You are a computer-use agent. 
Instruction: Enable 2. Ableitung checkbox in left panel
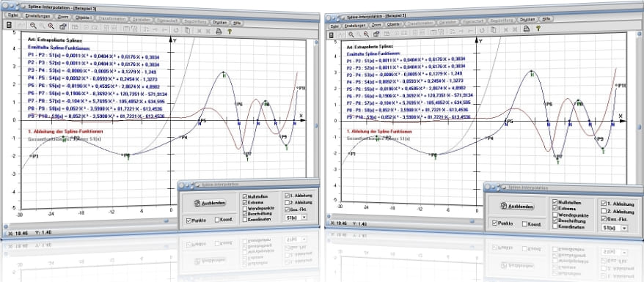pos(287,202)
